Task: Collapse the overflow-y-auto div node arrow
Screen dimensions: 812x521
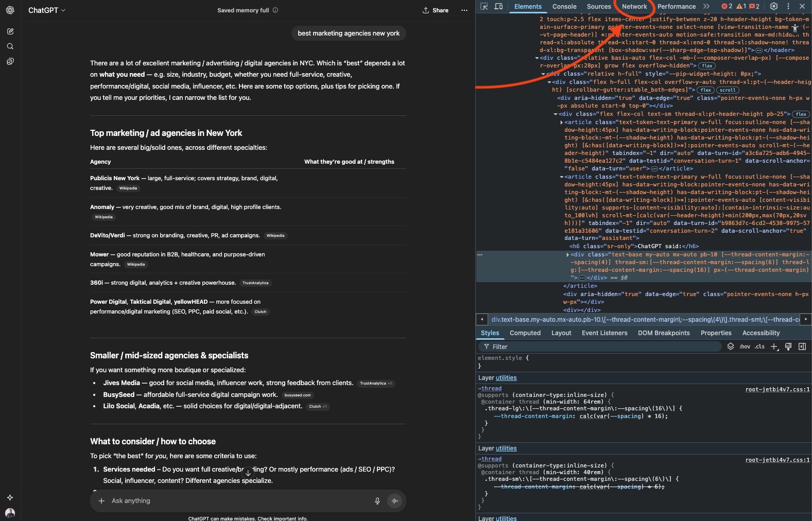Action: pos(549,82)
